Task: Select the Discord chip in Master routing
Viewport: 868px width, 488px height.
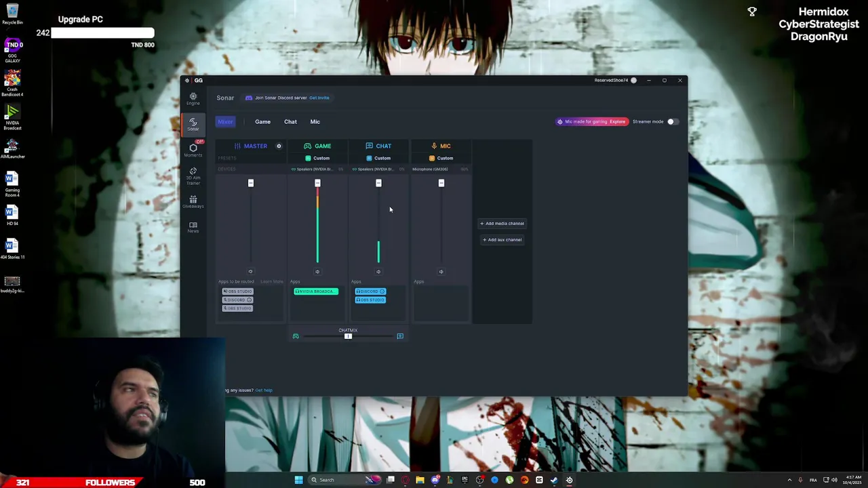Action: coord(237,300)
